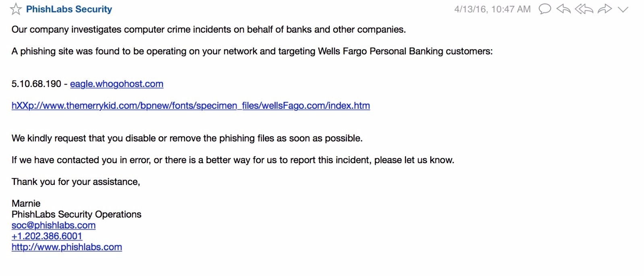Open eagle.whogohost.com link
Image resolution: width=644 pixels, height=276 pixels.
[117, 84]
